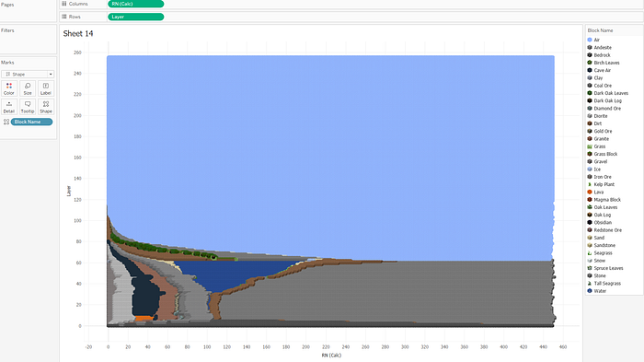Viewport: 644px width, 362px height.
Task: Click the Block Name pill in Marks
Action: [31, 122]
